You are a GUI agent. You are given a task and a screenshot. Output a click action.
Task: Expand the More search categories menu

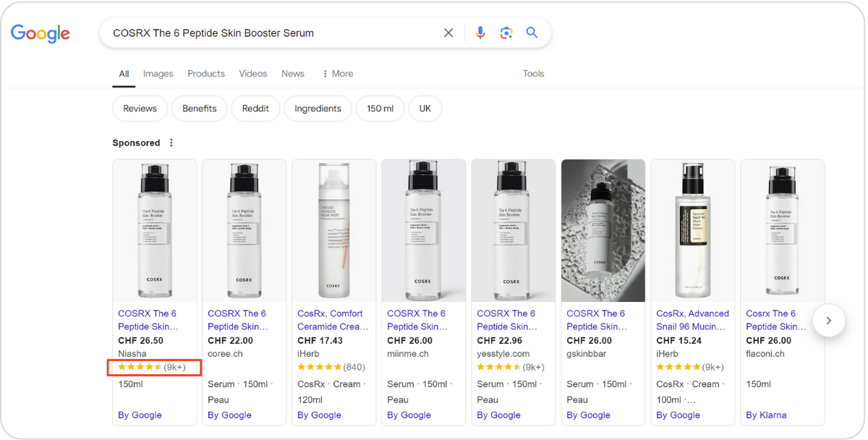tap(337, 74)
